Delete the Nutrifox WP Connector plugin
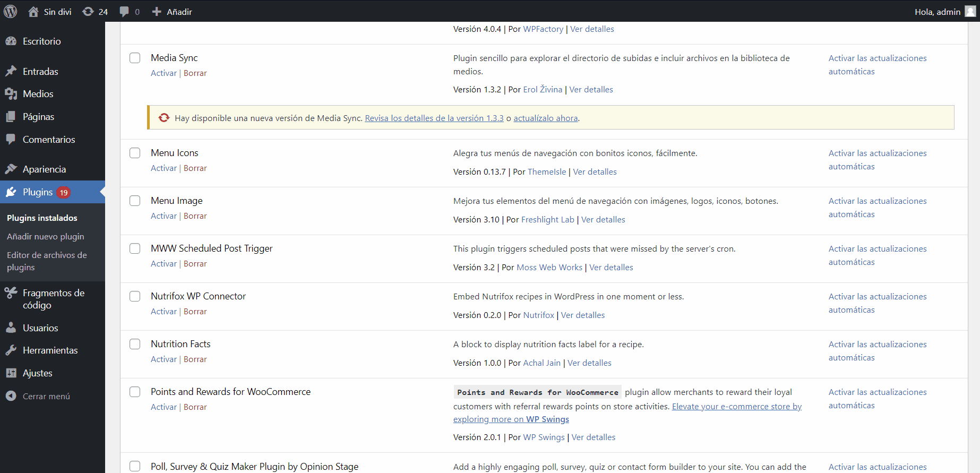The height and width of the screenshot is (473, 980). pos(195,312)
